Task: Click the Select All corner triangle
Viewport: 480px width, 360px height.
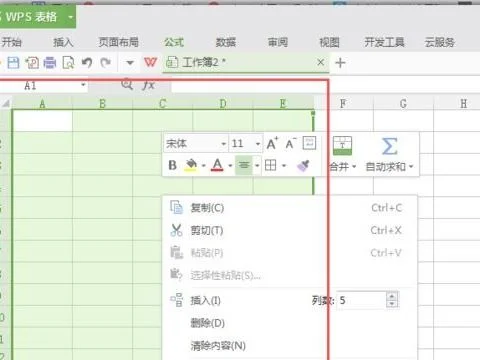Action: tap(6, 104)
